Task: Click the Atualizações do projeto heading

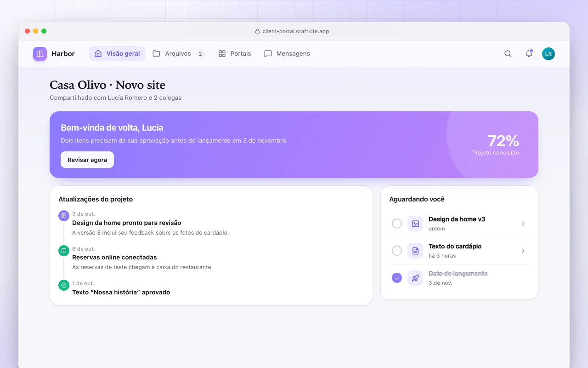Action: point(96,199)
